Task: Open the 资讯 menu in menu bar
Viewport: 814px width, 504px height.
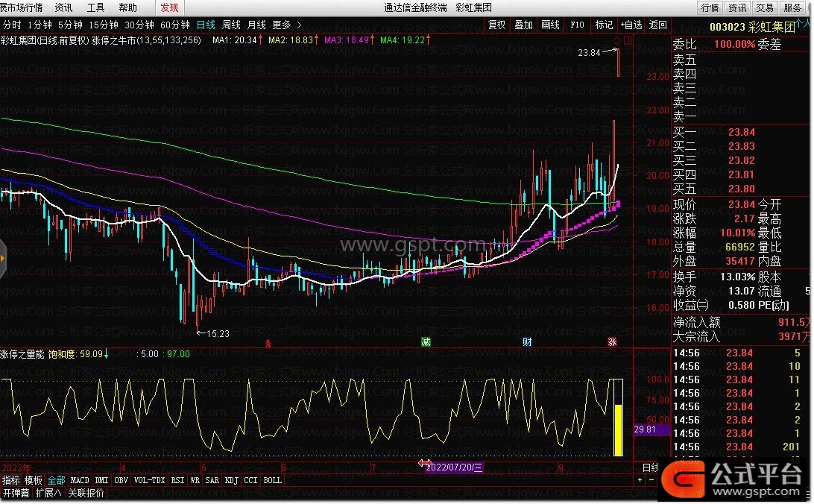Action: point(63,7)
